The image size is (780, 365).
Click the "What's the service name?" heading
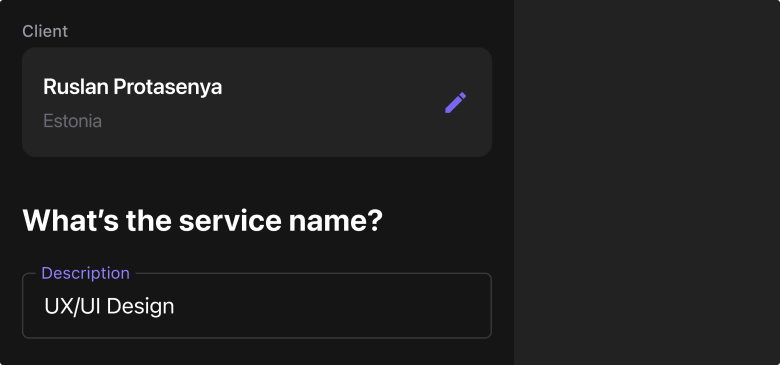point(203,220)
